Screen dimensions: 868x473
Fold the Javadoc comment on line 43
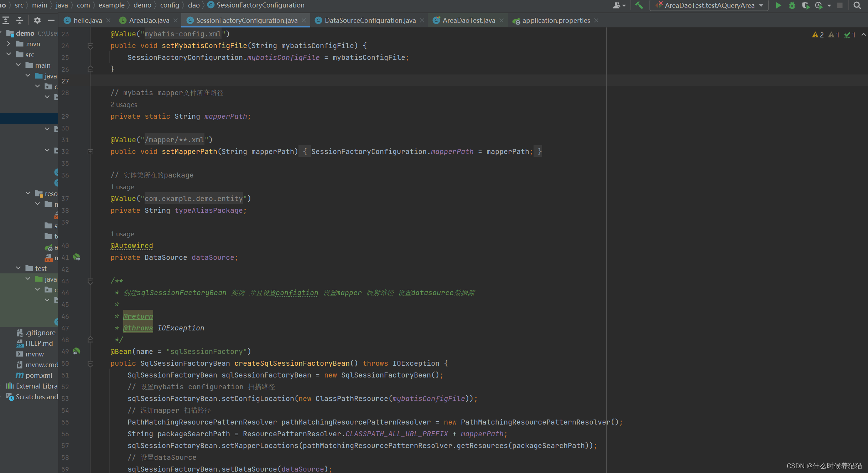click(90, 281)
